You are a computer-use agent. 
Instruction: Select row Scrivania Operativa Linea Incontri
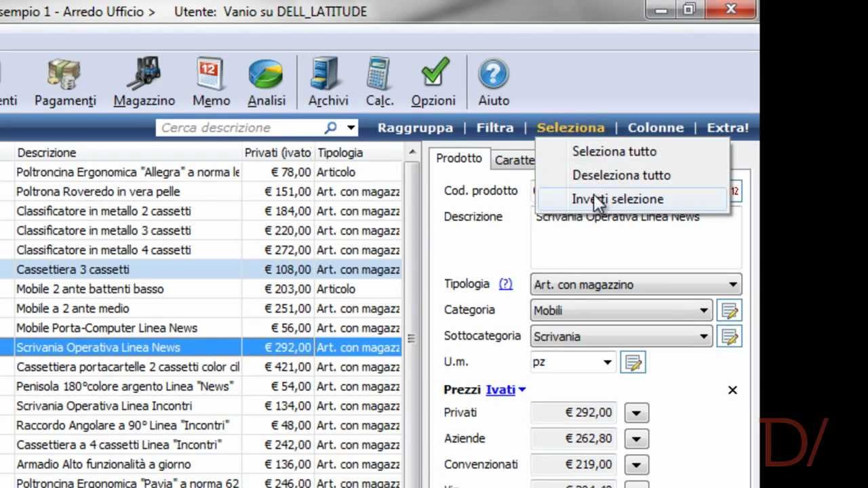click(201, 406)
